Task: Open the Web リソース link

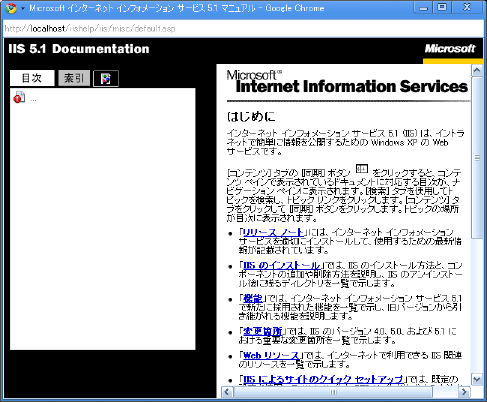Action: pos(271,355)
